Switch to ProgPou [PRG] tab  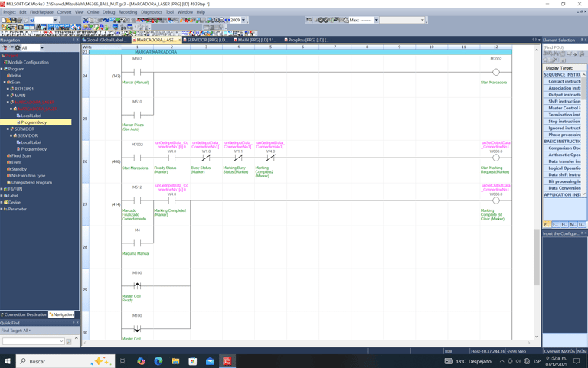(307, 40)
